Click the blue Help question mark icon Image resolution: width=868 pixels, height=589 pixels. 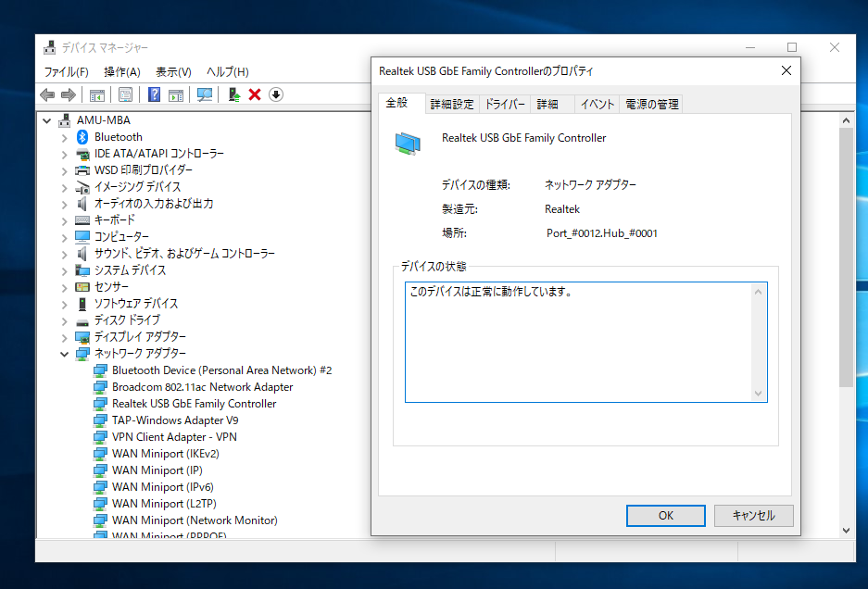click(x=154, y=94)
